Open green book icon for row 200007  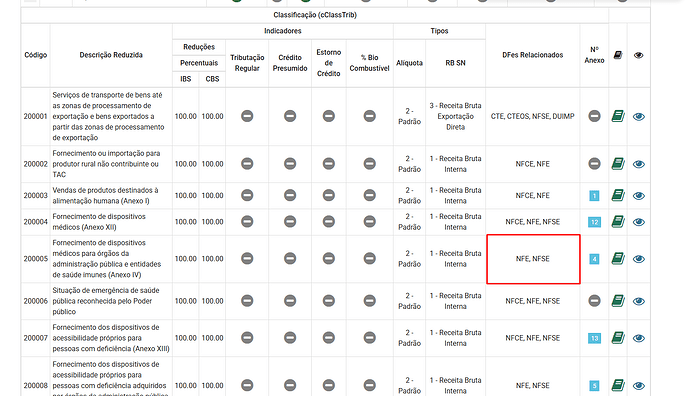pos(618,338)
